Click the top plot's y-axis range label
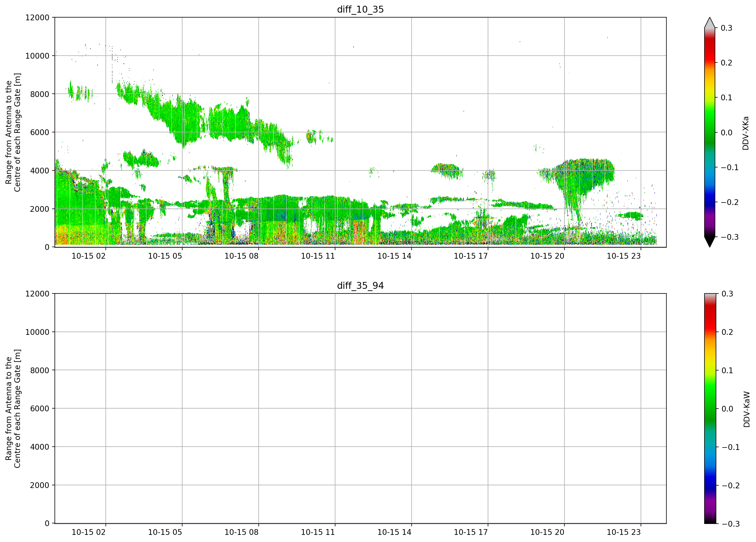Viewport: 756px width, 542px height. (13, 132)
